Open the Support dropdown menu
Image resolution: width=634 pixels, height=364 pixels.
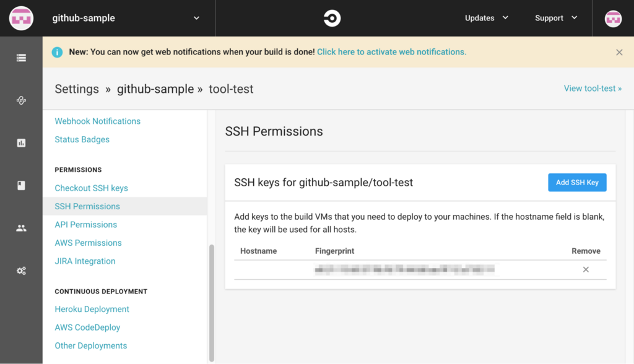point(556,18)
